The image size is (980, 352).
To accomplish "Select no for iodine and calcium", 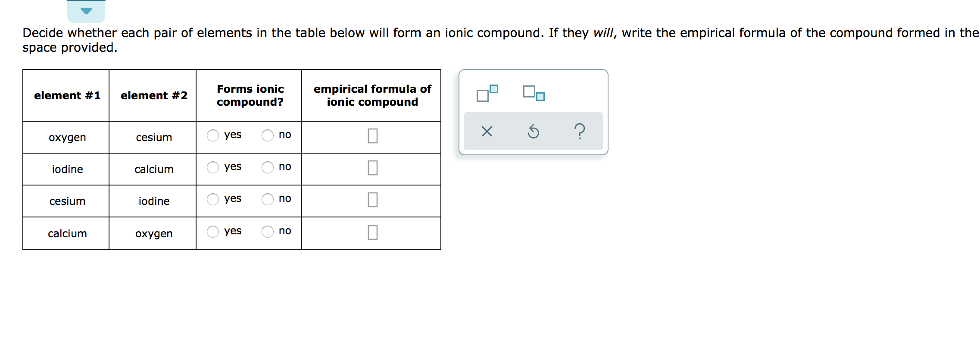I will [268, 167].
